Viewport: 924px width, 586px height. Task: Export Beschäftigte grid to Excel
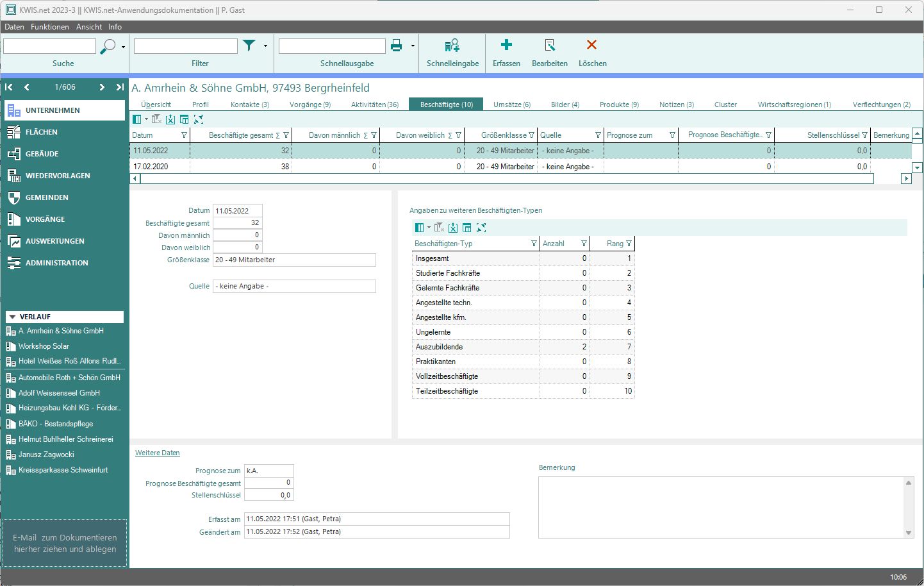point(170,119)
